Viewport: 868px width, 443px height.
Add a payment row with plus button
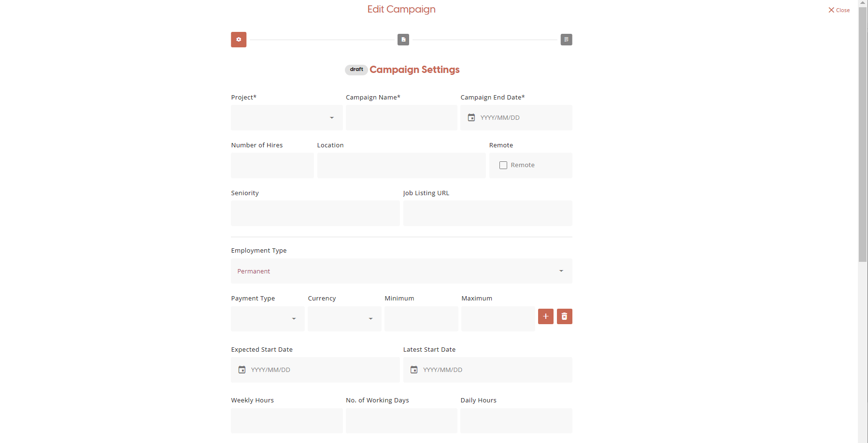tap(545, 316)
